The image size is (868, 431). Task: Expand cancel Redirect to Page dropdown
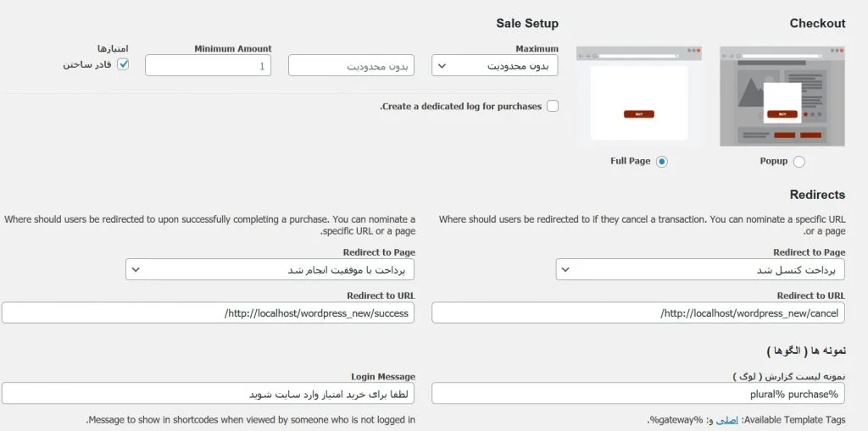pos(700,269)
